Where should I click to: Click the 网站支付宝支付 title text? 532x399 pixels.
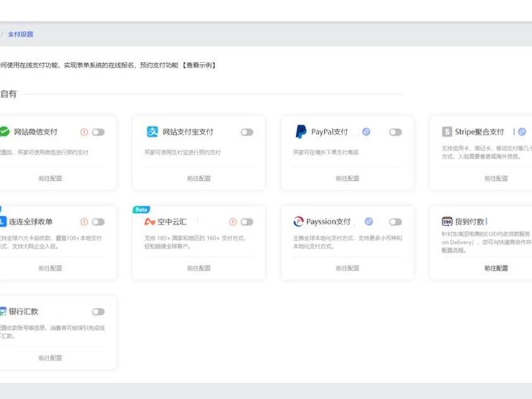188,132
